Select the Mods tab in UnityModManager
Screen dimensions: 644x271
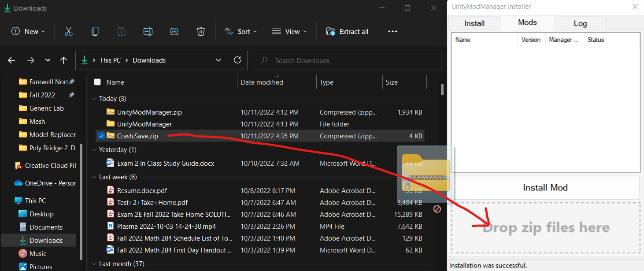click(x=527, y=22)
